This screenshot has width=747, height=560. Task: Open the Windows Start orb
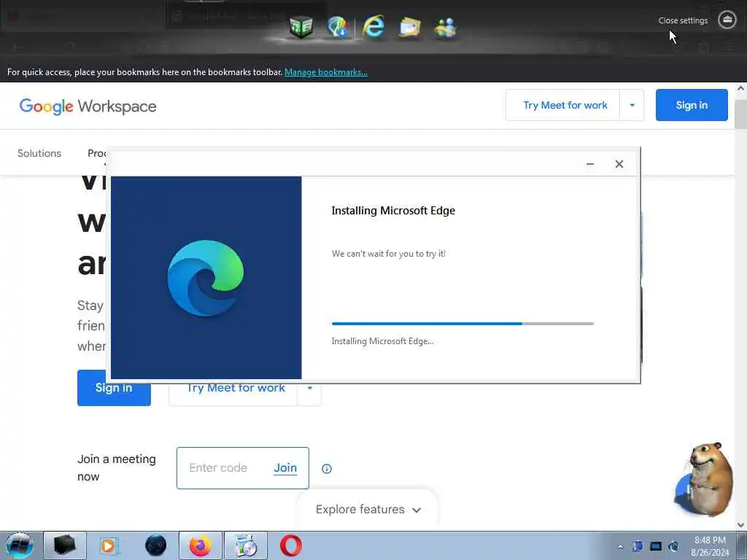(20, 545)
